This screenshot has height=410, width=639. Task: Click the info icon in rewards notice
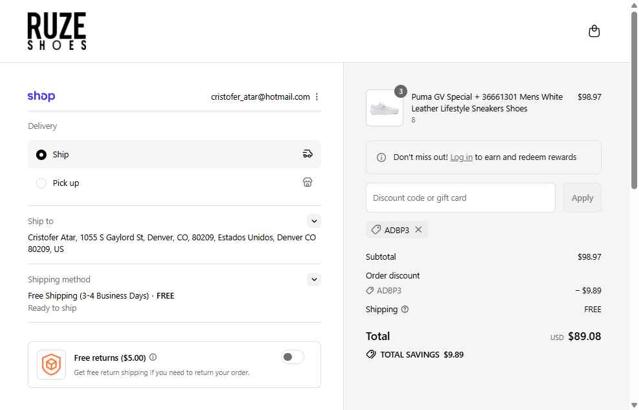coord(381,157)
